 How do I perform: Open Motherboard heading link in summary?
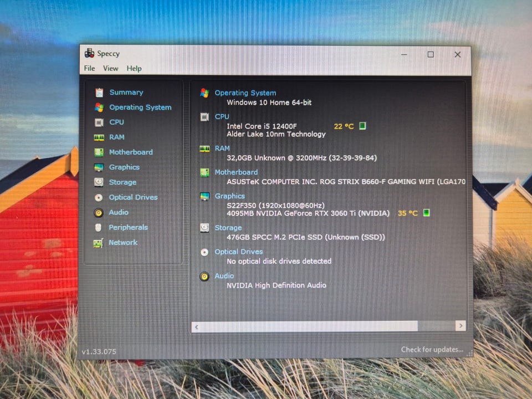[236, 172]
